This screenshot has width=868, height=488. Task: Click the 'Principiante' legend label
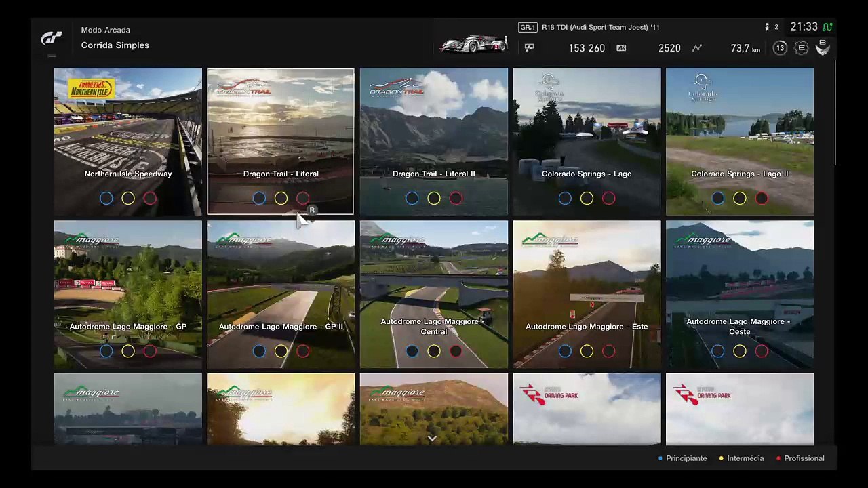[686, 458]
